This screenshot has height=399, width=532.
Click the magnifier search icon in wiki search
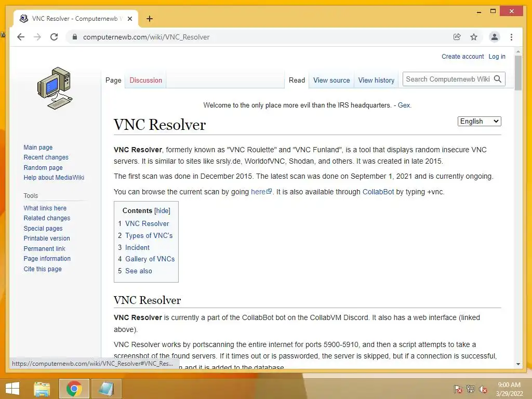(498, 79)
